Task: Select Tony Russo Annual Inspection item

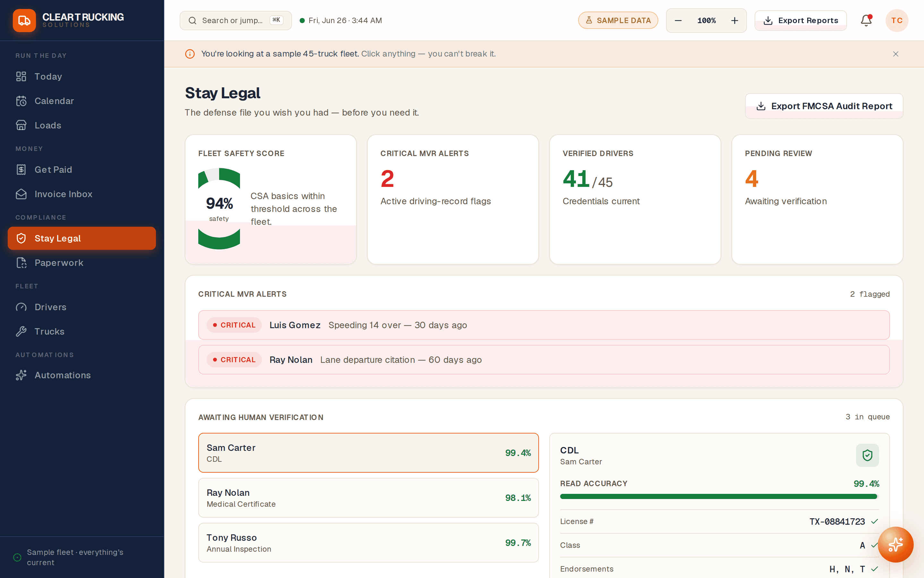Action: pos(368,543)
